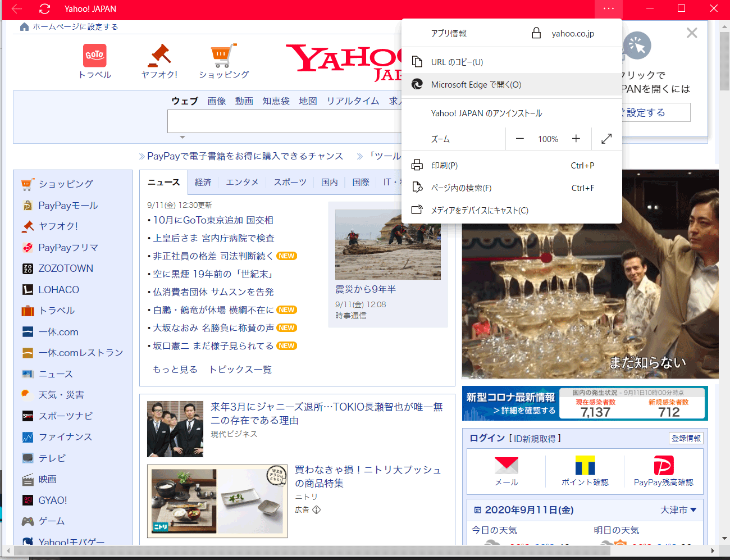Open the TOKIO長瀬智也 article thumbnail
This screenshot has height=560, width=730.
point(175,429)
